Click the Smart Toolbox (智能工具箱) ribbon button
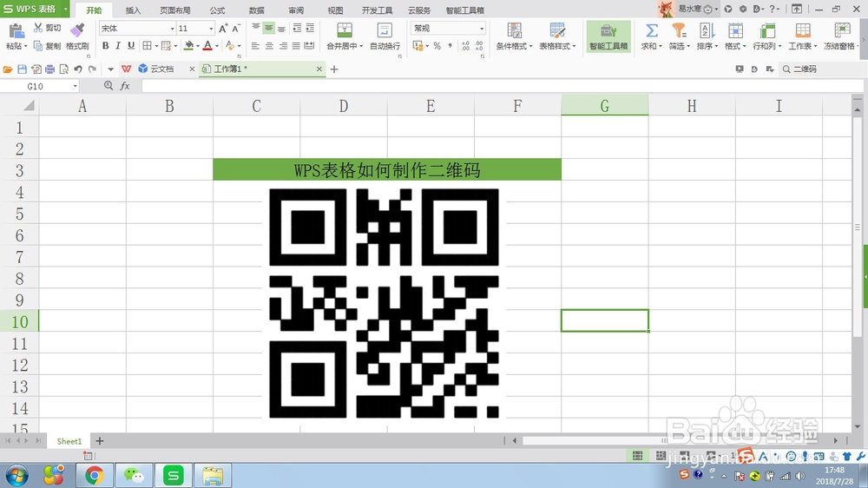The image size is (868, 488). [x=608, y=36]
